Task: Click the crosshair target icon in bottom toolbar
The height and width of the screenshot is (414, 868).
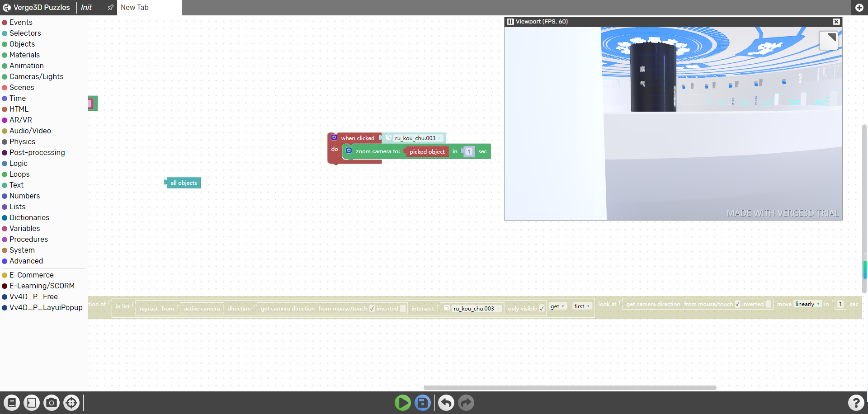Action: point(71,403)
